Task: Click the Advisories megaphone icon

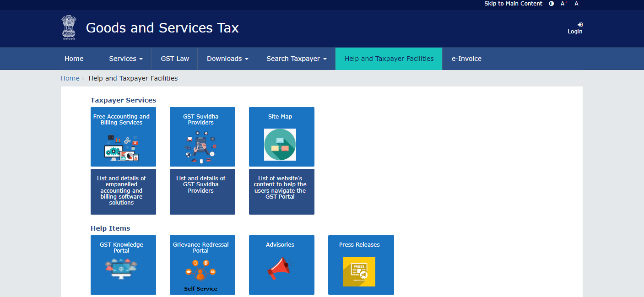Action: tap(280, 268)
